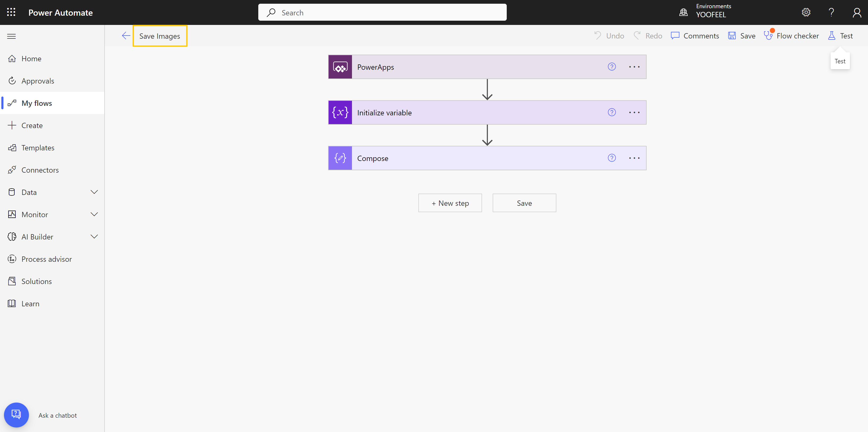Collapse the left navigation hamburger menu
The image size is (868, 432).
[x=11, y=36]
